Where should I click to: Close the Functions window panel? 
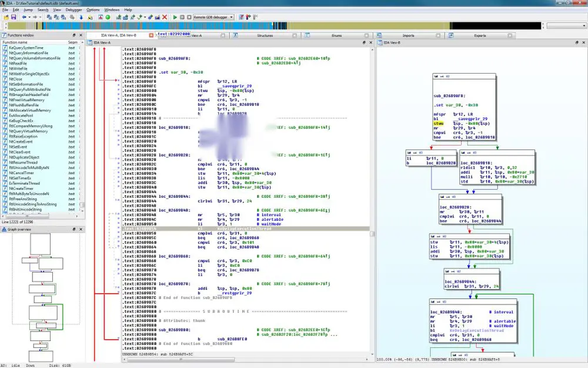coord(81,35)
